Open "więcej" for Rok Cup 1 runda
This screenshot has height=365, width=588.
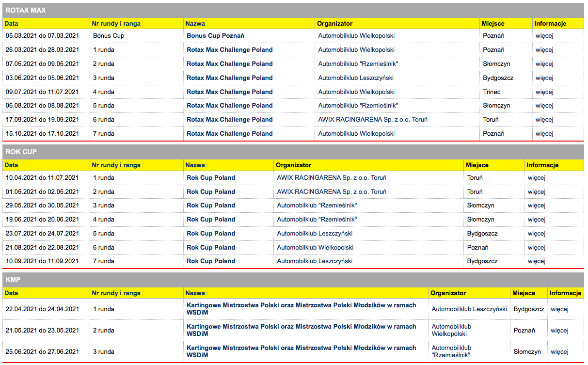[537, 178]
